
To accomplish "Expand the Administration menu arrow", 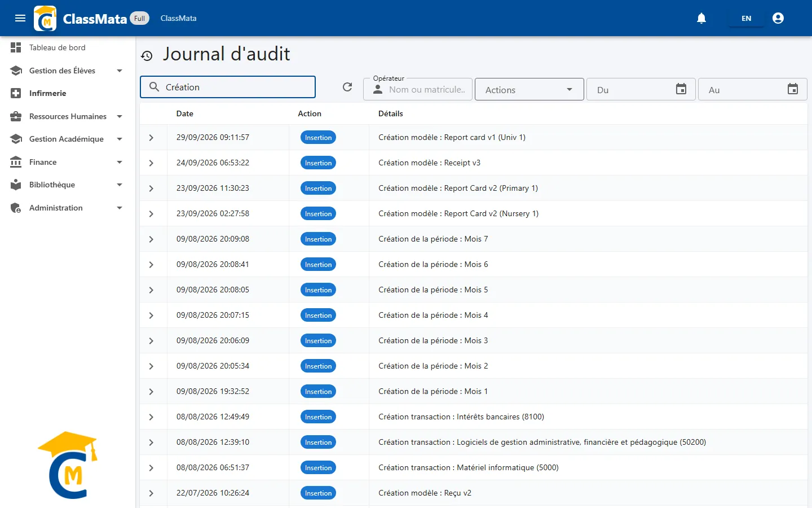I will [120, 208].
